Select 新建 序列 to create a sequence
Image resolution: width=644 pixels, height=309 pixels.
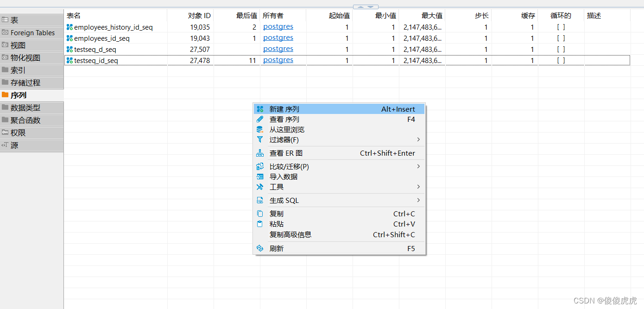284,108
